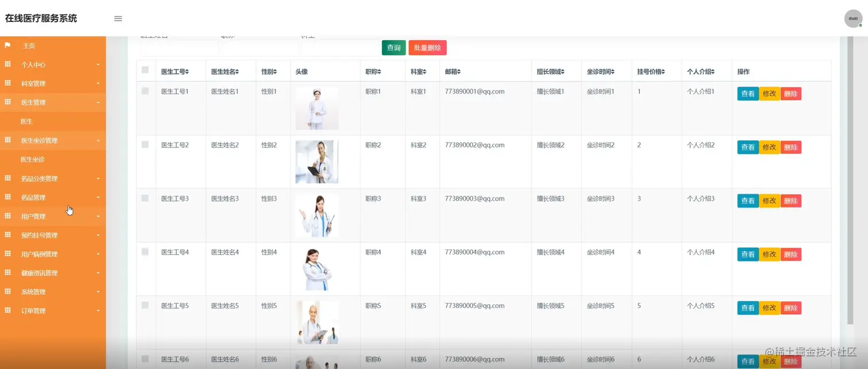Click the grid icon beside 药品分类管理
868x369 pixels.
pos(8,178)
